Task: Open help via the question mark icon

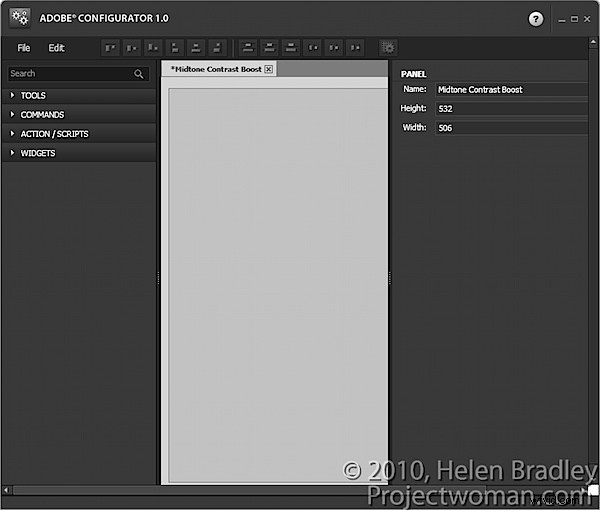Action: click(536, 19)
